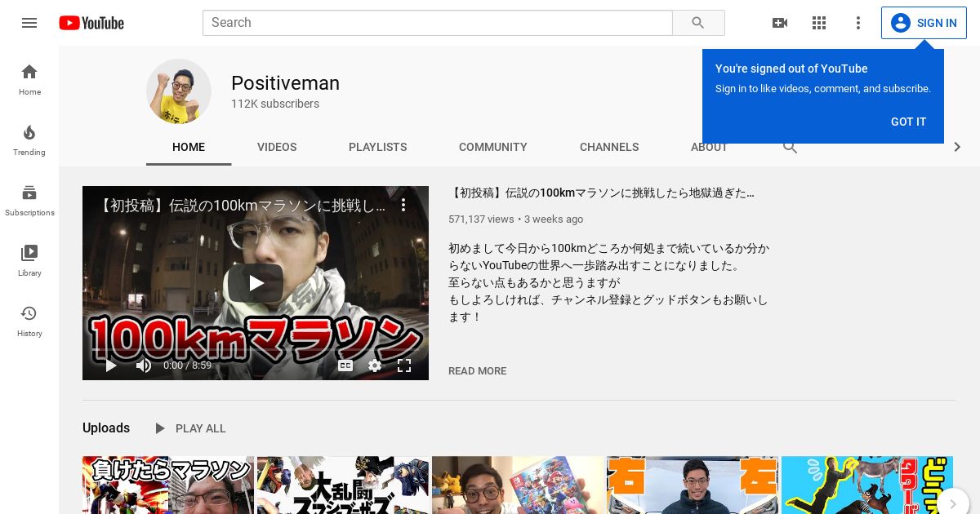The width and height of the screenshot is (980, 514).
Task: Open the ABOUT tab
Action: click(709, 149)
